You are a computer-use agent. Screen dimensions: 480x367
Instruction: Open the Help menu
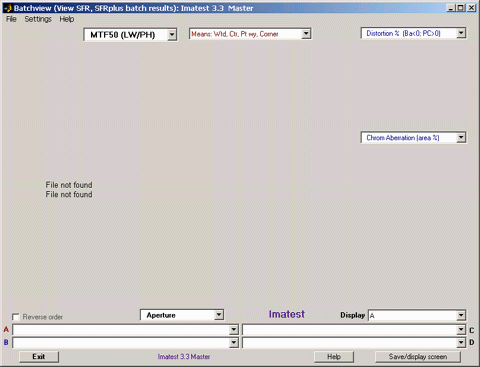point(67,19)
